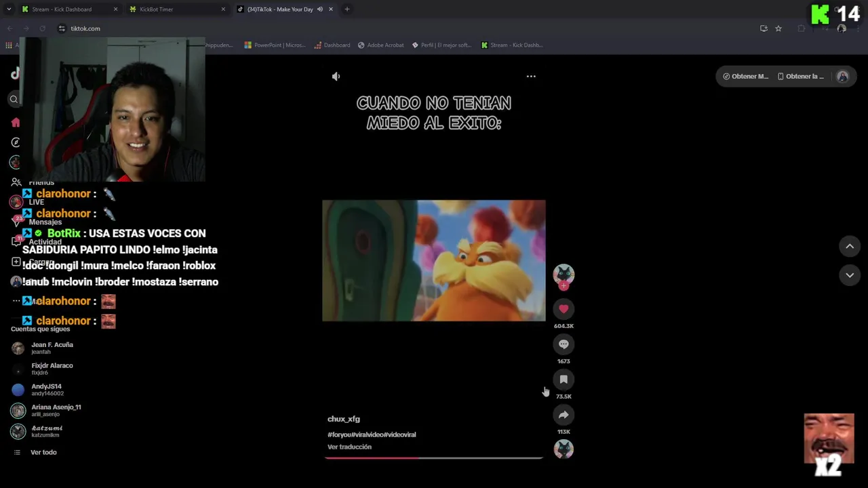The width and height of the screenshot is (868, 488).
Task: Open the Perfil | El mejor soft... bookmark
Action: coord(441,45)
